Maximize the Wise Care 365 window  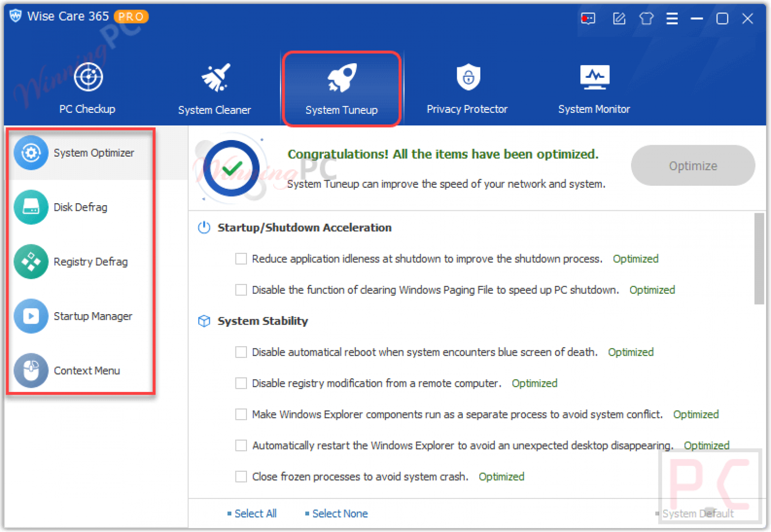pyautogui.click(x=722, y=19)
